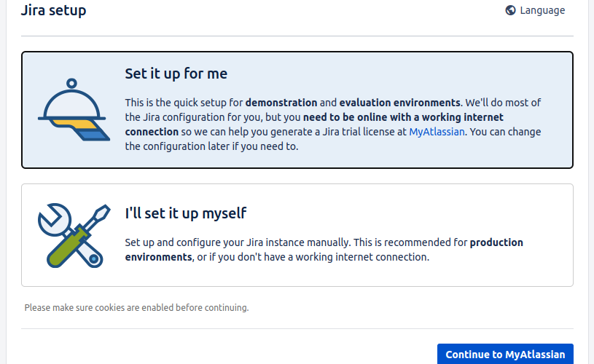The image size is (594, 364).
Task: Open the Language selector text
Action: [x=542, y=10]
